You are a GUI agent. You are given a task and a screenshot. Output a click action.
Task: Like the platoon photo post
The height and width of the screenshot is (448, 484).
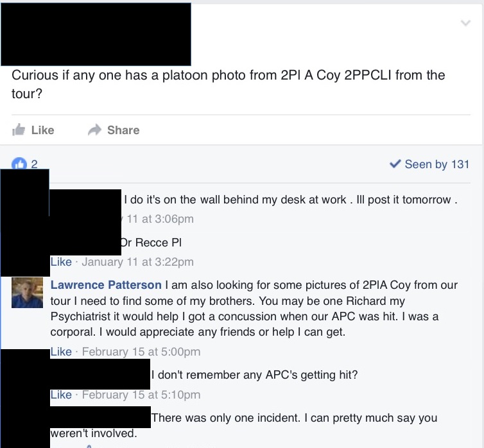tap(33, 130)
